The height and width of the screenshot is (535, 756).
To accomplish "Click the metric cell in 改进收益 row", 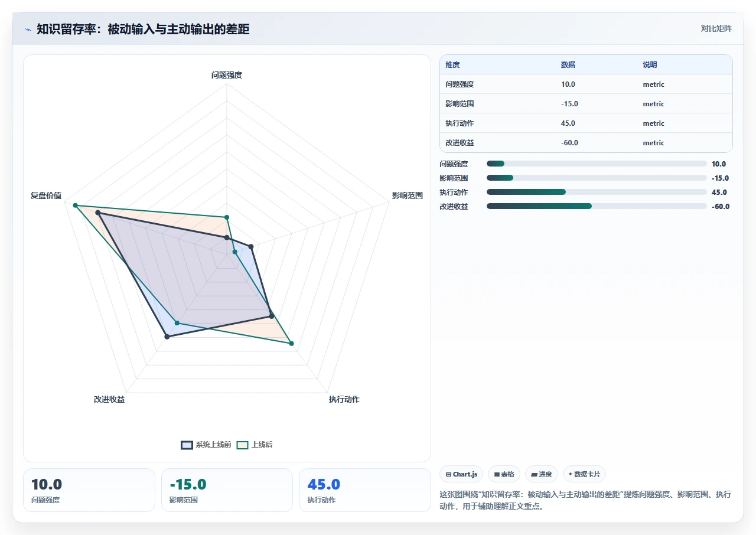I will pyautogui.click(x=654, y=143).
